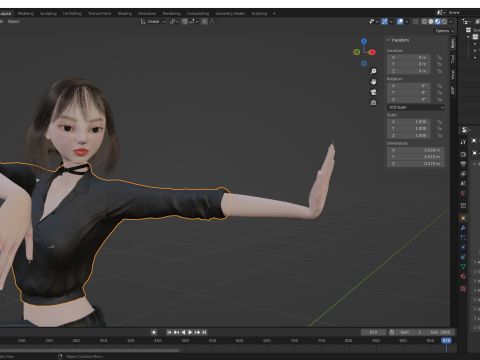This screenshot has height=360, width=480.
Task: Open the Animation workspace tab
Action: 147,14
